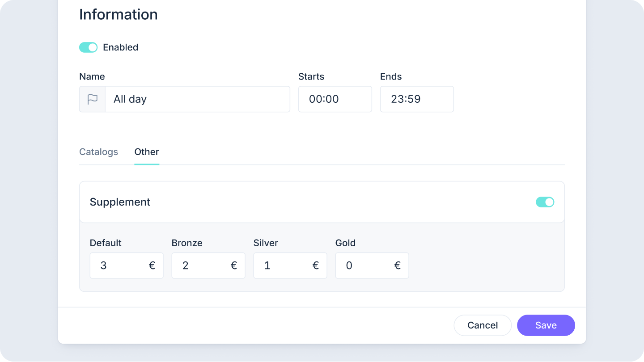Focus the Default supplement amount field
Viewport: 644px width, 362px height.
tap(119, 265)
